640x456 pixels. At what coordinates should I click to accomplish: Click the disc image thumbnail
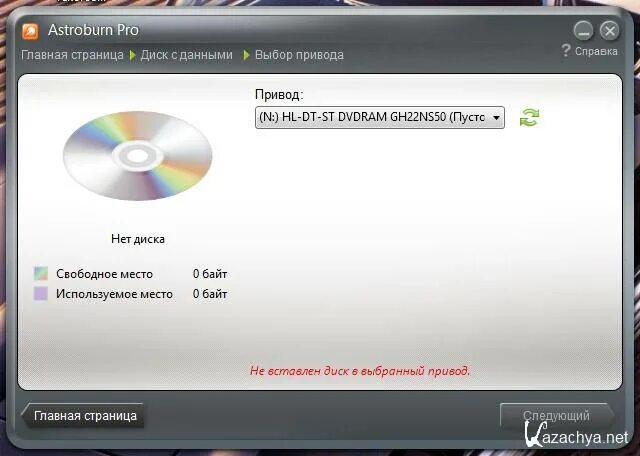point(138,156)
